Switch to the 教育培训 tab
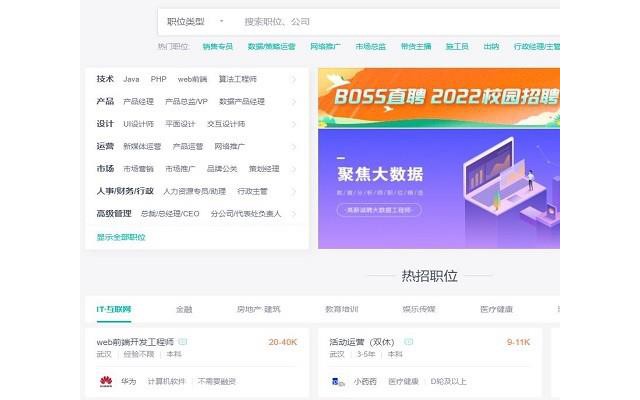640x400 pixels. point(342,309)
